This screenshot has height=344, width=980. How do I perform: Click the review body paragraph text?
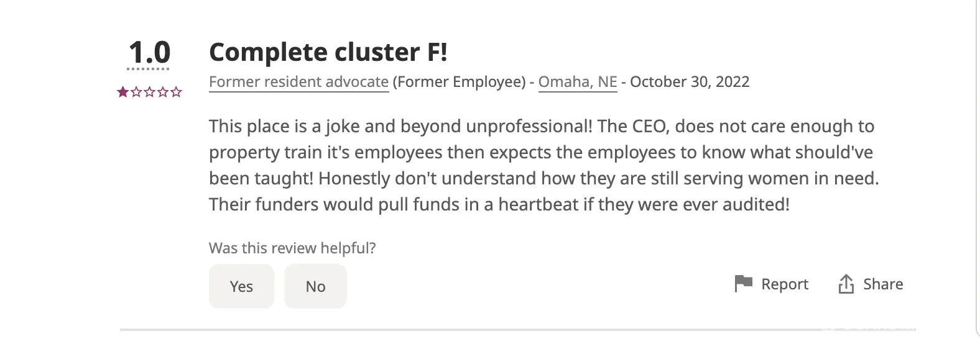pyautogui.click(x=541, y=165)
